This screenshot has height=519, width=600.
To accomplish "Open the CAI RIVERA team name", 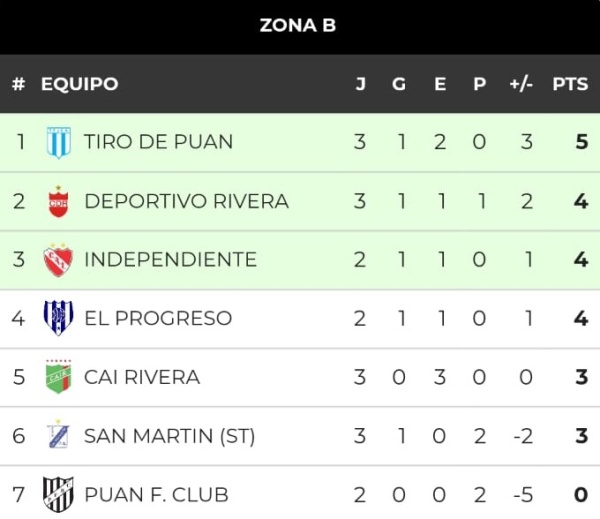I will click(x=142, y=377).
